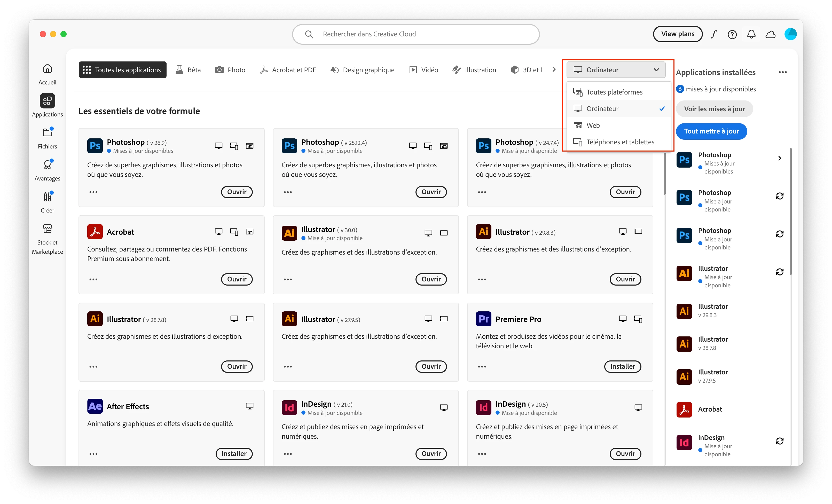Open cloud sync status icon
This screenshot has width=832, height=504.
point(771,34)
